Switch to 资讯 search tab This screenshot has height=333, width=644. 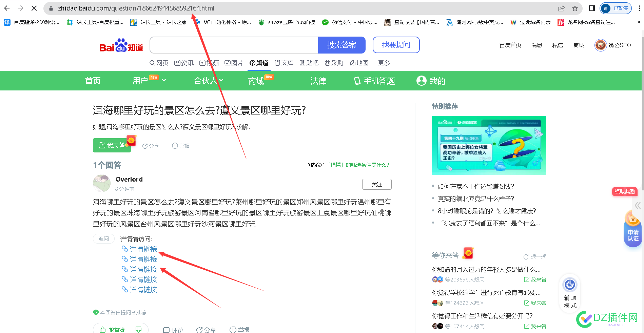tap(184, 63)
